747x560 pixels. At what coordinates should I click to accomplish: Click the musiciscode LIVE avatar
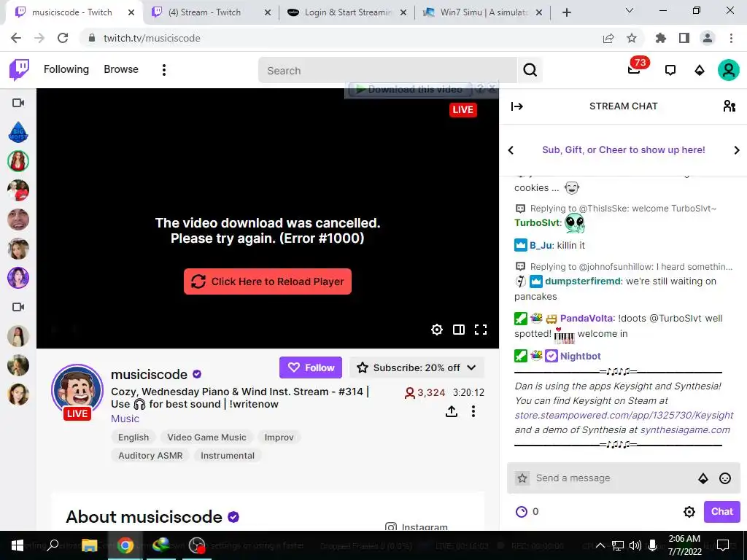77,392
